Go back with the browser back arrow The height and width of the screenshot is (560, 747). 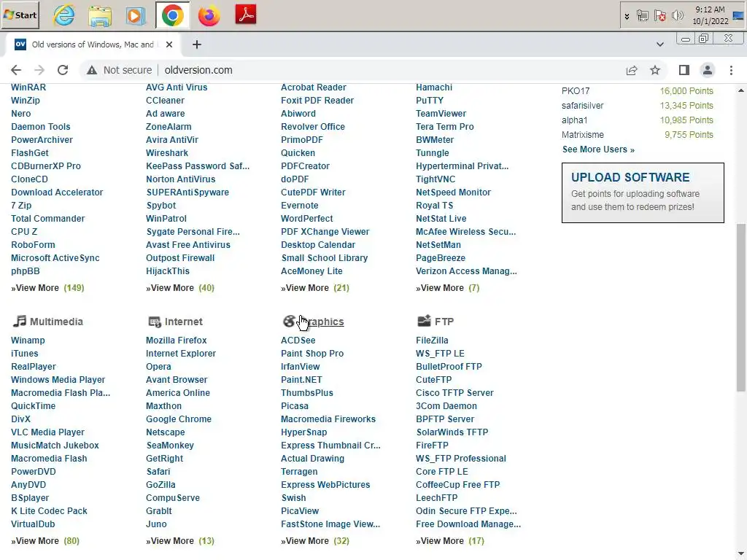pyautogui.click(x=16, y=70)
